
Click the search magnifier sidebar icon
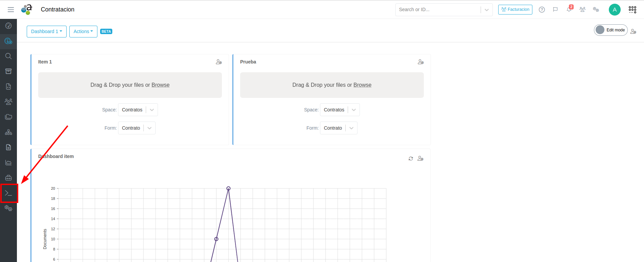(x=8, y=56)
